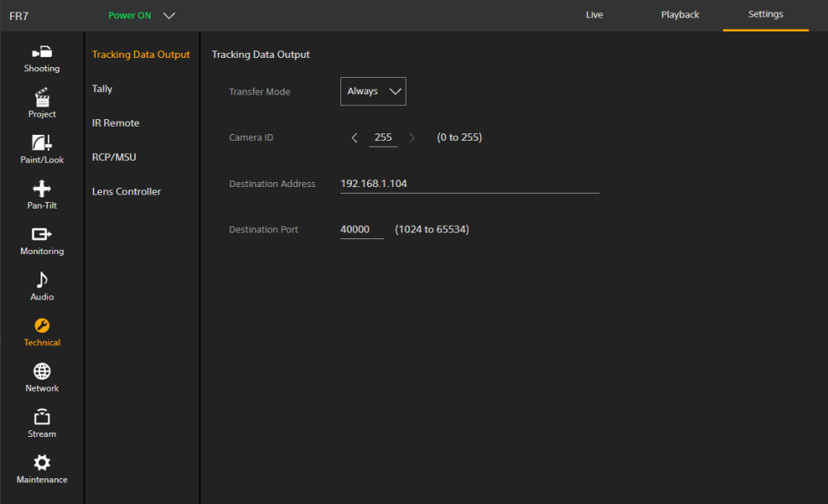
Task: Switch to the Live tab
Action: click(x=594, y=15)
